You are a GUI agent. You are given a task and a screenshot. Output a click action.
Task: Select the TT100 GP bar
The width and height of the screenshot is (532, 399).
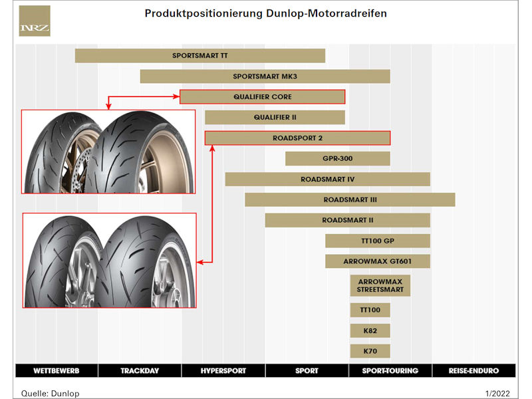378,241
